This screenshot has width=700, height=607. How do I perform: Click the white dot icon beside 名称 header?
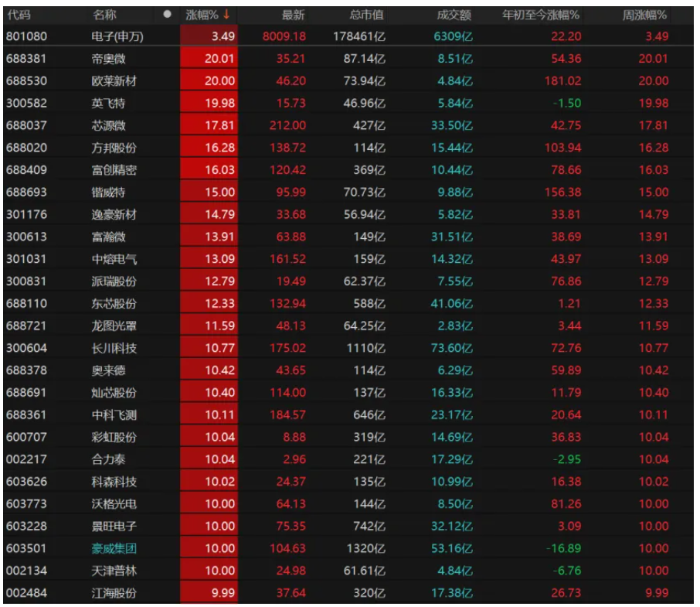tap(168, 14)
